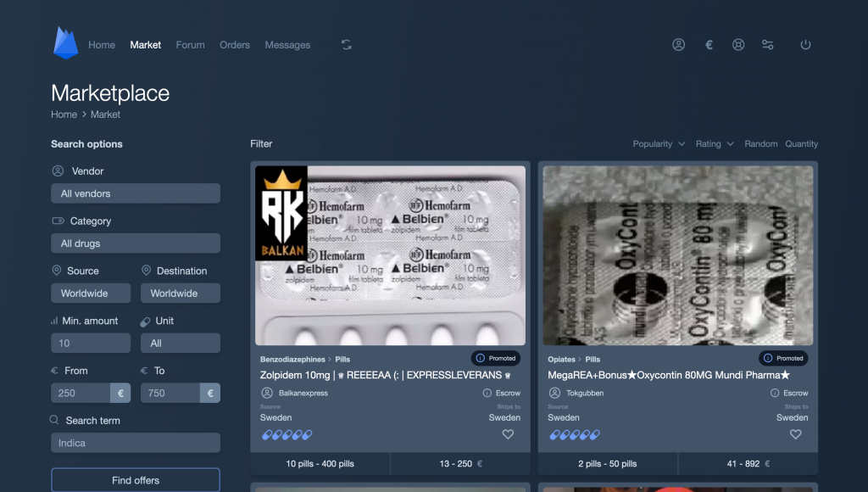Expand the Rating sort dropdown
This screenshot has height=492, width=868.
coord(715,144)
